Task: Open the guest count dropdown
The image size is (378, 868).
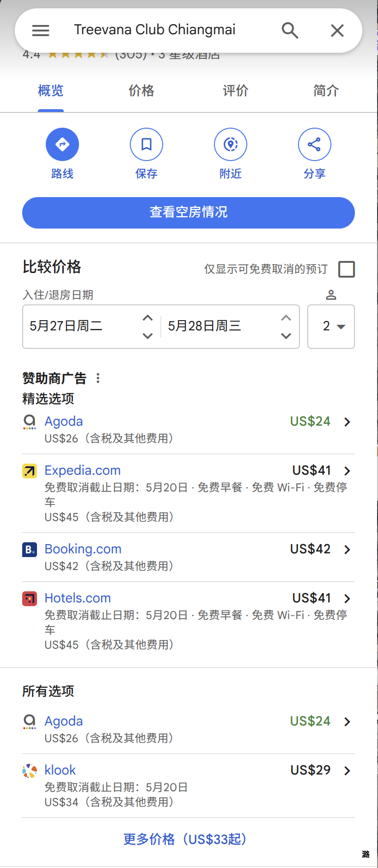Action: (x=331, y=326)
